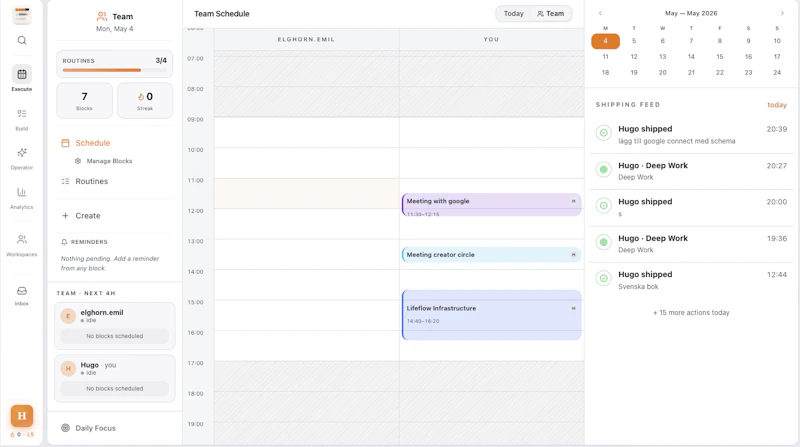Click the YOU column header
This screenshot has width=800, height=447.
491,39
